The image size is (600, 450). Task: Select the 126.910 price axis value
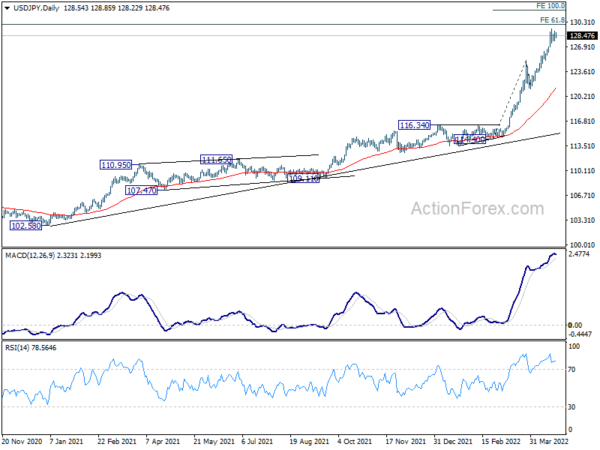(x=582, y=47)
